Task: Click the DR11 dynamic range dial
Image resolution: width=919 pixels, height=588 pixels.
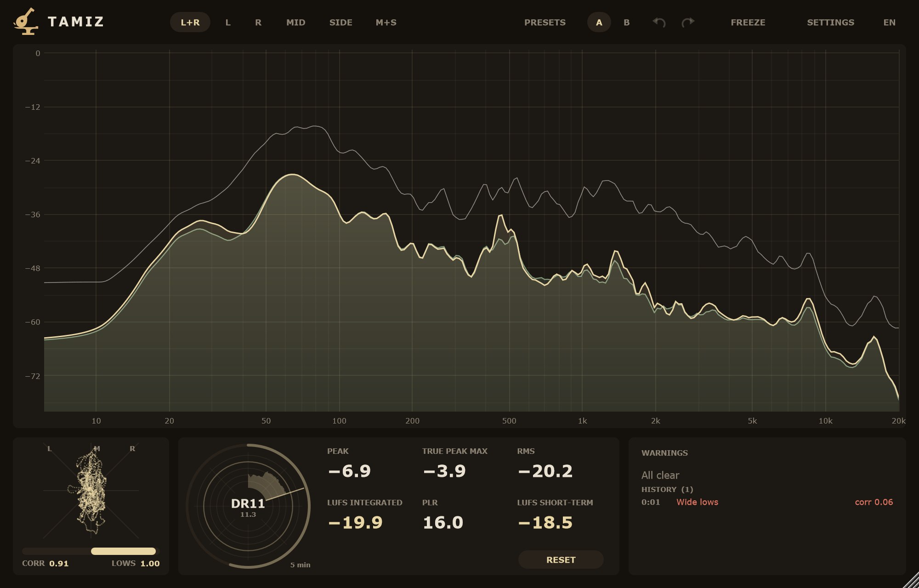Action: tap(248, 506)
